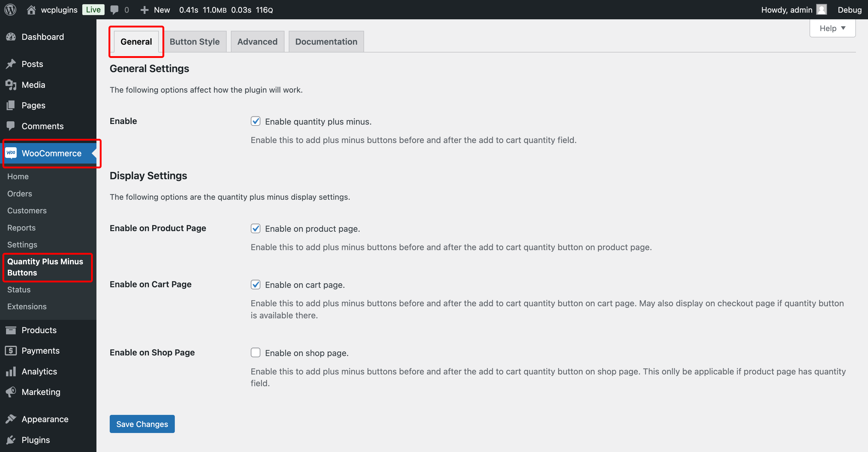Screen dimensions: 868x452
Task: Click the Save Changes button
Action: coord(142,424)
